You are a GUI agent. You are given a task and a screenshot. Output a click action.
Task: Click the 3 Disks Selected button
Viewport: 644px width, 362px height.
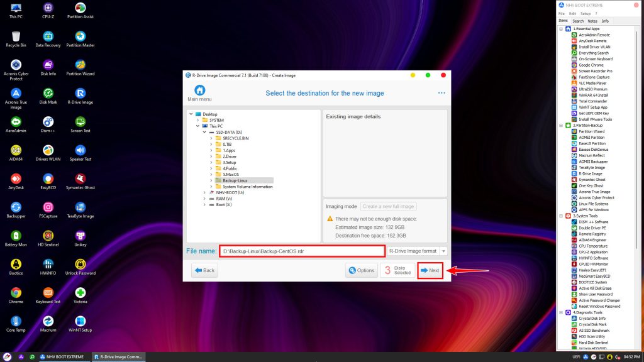point(397,270)
